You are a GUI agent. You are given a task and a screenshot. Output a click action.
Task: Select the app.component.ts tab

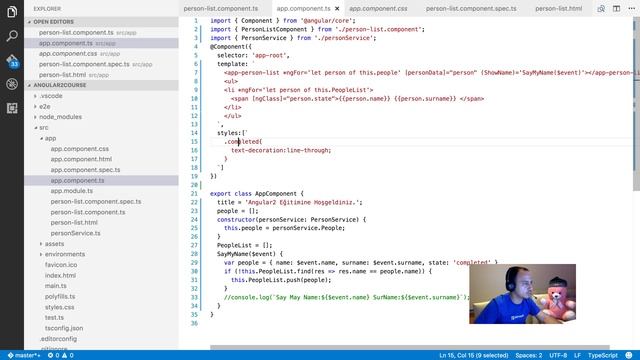303,9
